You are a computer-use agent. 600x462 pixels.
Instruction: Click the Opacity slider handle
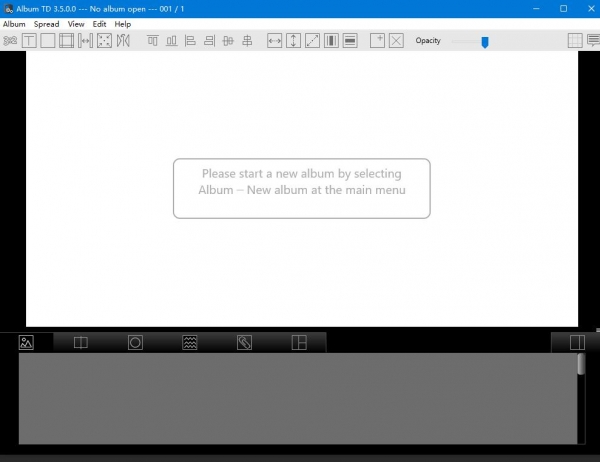click(485, 42)
